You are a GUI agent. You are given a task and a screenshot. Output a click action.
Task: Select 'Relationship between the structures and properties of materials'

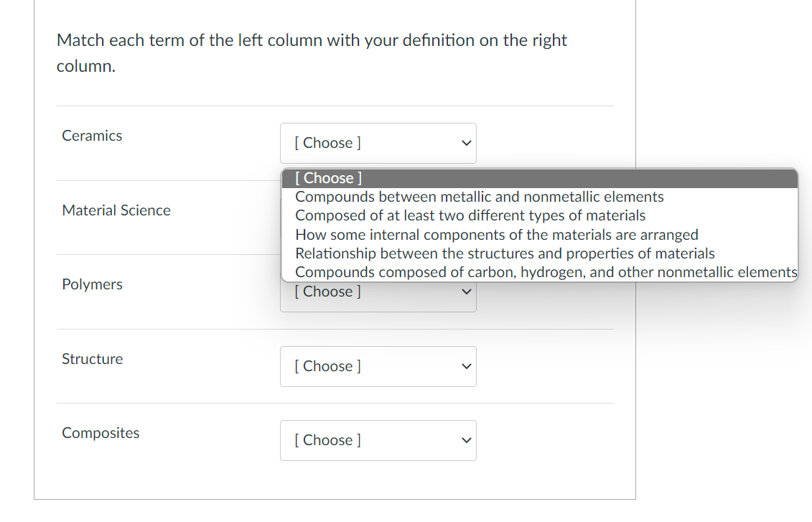(x=505, y=253)
